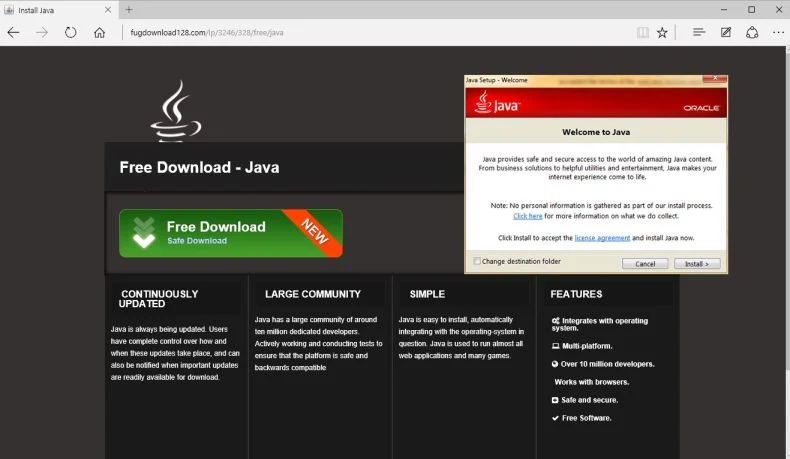Click the Install button in Java Setup

[x=697, y=264]
